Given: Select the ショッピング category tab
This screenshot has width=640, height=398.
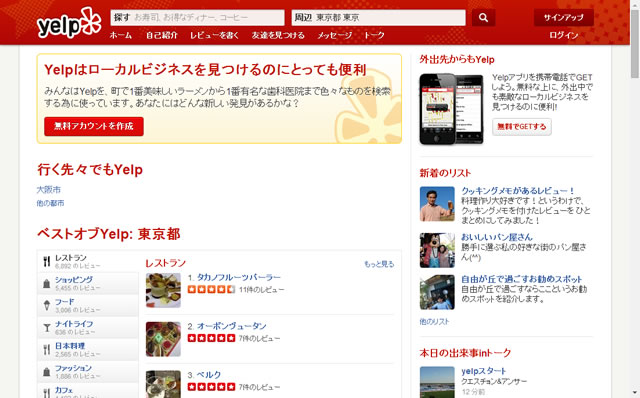Looking at the screenshot, I should coord(88,283).
